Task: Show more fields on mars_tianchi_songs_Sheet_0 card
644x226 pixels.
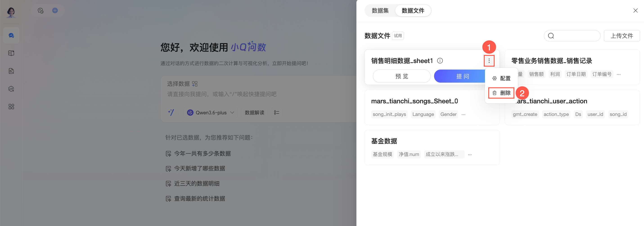Action: (464, 115)
